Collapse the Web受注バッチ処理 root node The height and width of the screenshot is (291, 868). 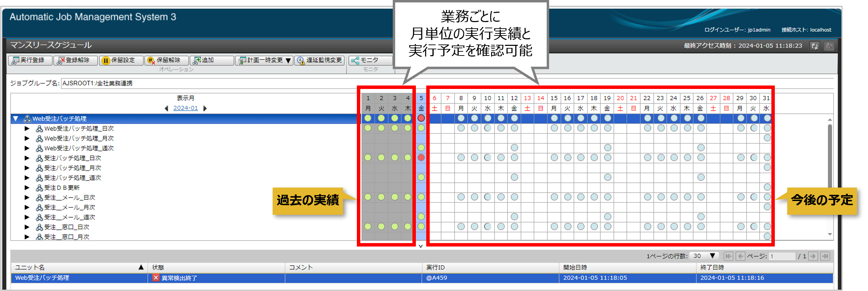click(16, 119)
